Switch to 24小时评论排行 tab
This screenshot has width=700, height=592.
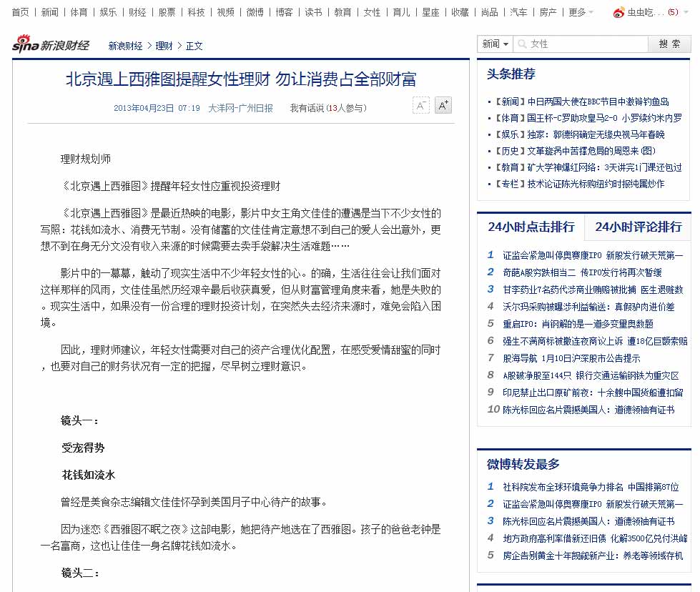click(638, 227)
